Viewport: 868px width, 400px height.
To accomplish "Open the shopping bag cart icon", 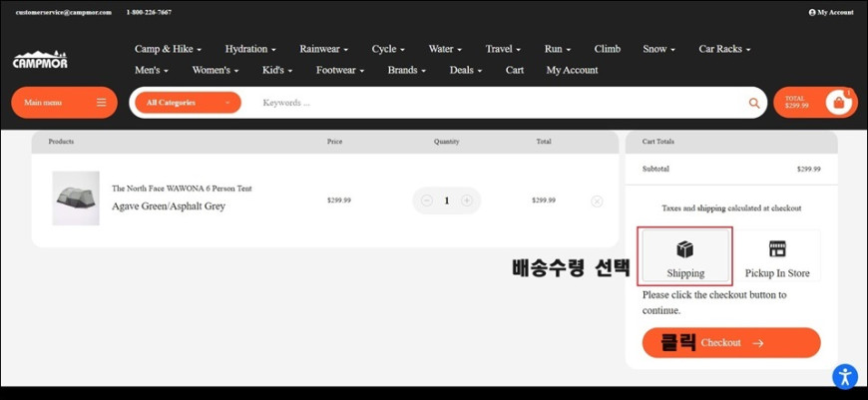I will (x=839, y=103).
